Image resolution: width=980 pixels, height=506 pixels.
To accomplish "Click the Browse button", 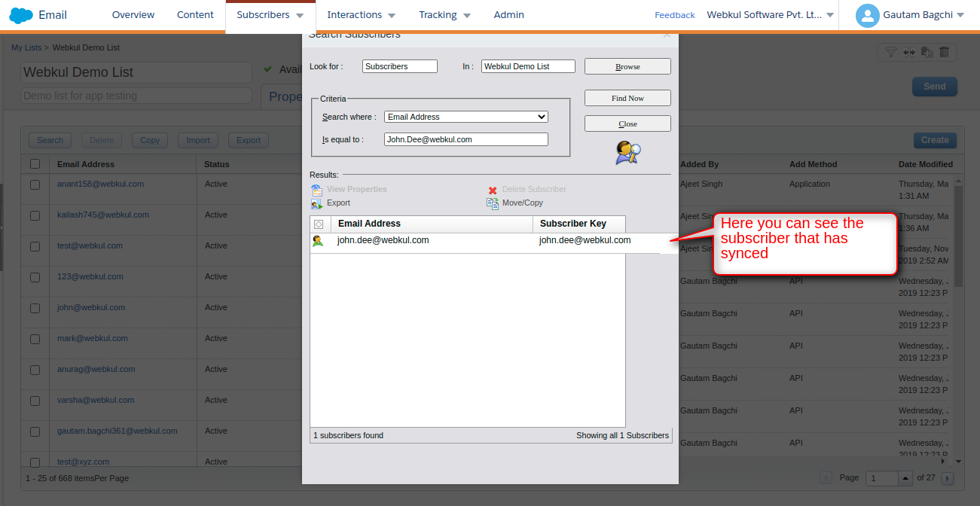I will tap(627, 66).
